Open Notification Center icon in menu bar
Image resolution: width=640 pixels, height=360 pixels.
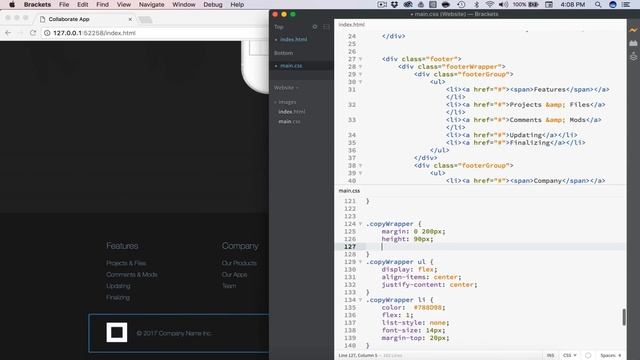pos(625,4)
